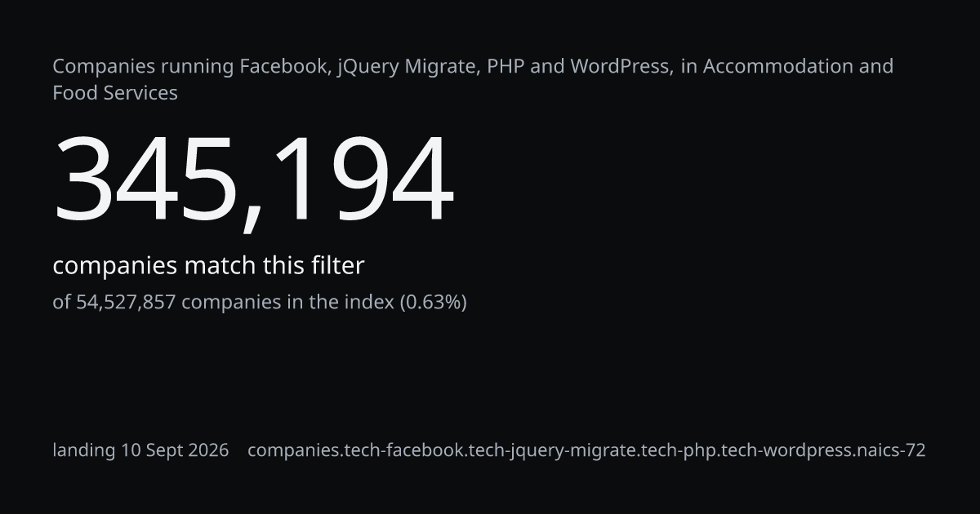
Task: Click the landing 10 Sept 2026 date
Action: (x=140, y=450)
